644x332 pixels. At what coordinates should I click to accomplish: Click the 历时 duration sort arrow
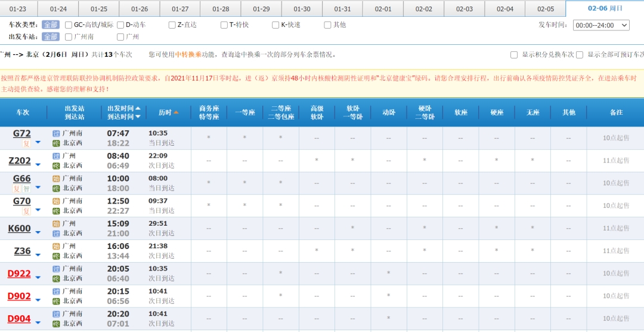pyautogui.click(x=176, y=113)
